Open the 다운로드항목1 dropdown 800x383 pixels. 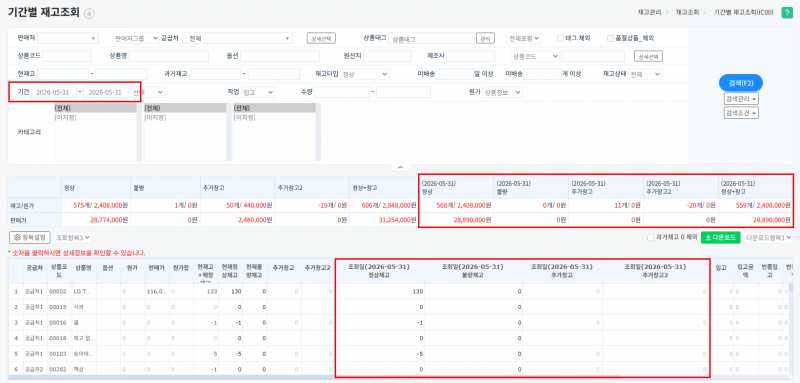pyautogui.click(x=769, y=238)
